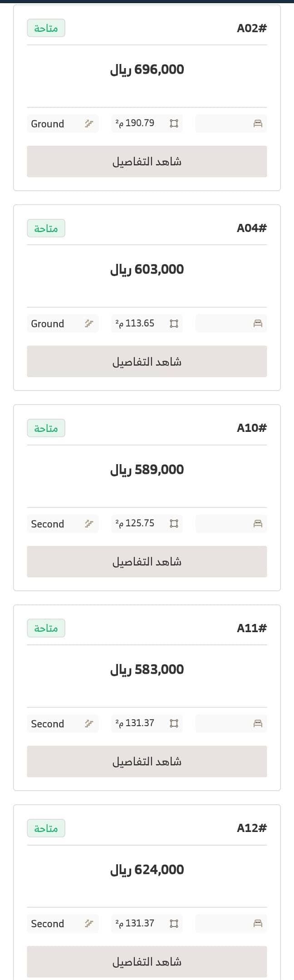Open details for unit A04 priced 603,000
This screenshot has width=294, height=980.
pyautogui.click(x=147, y=361)
